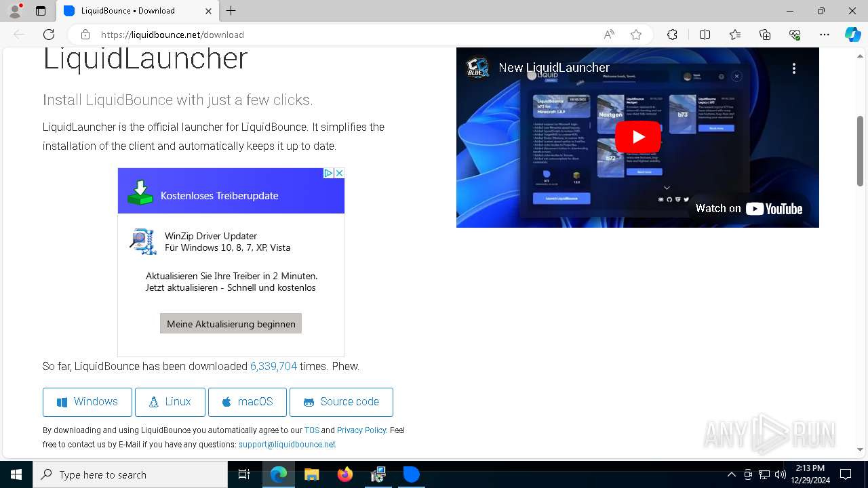The height and width of the screenshot is (488, 868).
Task: Click the taskbar search box
Action: point(130,474)
